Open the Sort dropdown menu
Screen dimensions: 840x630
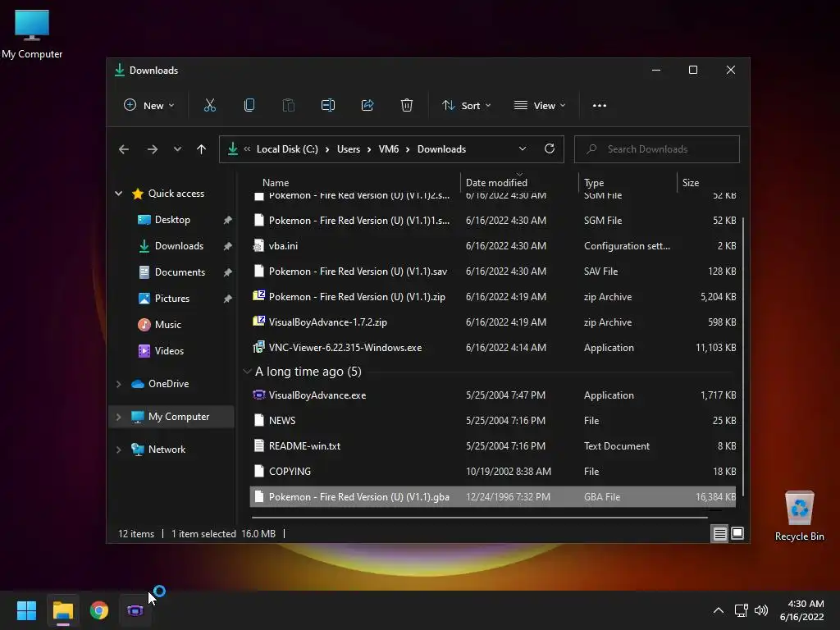466,106
